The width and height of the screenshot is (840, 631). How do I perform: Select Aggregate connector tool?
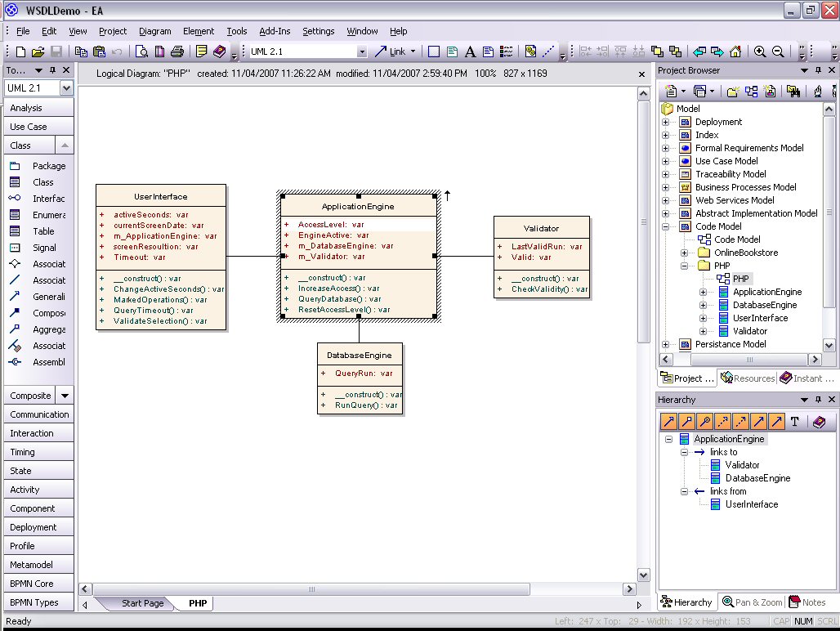[38, 329]
